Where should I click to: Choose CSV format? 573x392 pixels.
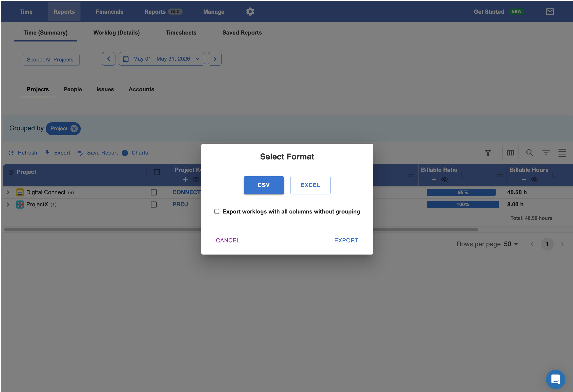pos(264,185)
